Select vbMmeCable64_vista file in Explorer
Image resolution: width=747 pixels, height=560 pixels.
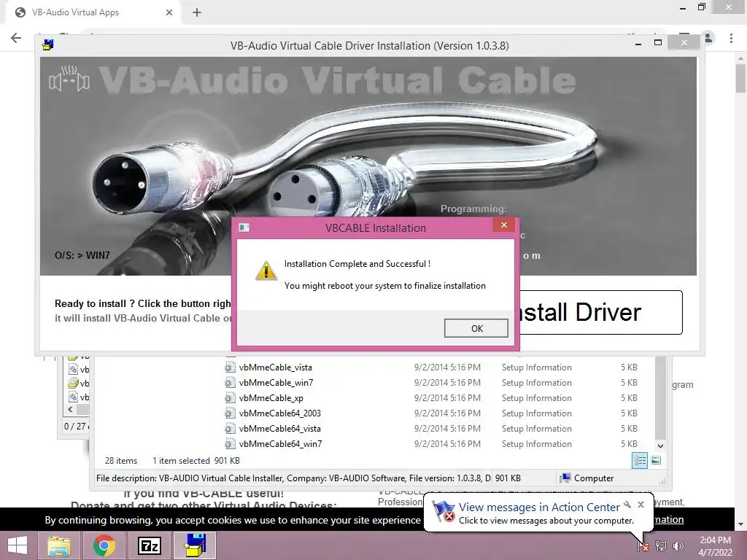coord(279,428)
